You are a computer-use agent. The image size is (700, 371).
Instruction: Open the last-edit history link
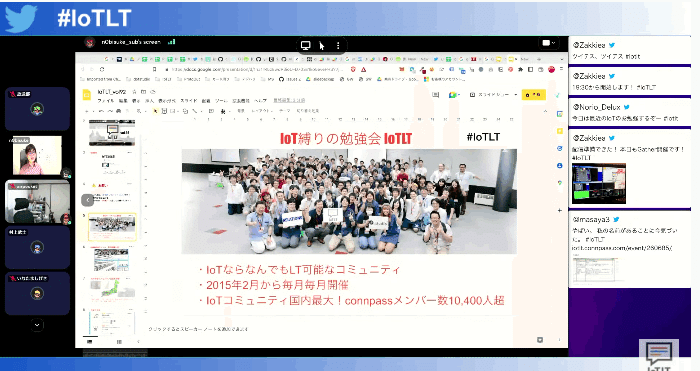pyautogui.click(x=289, y=100)
